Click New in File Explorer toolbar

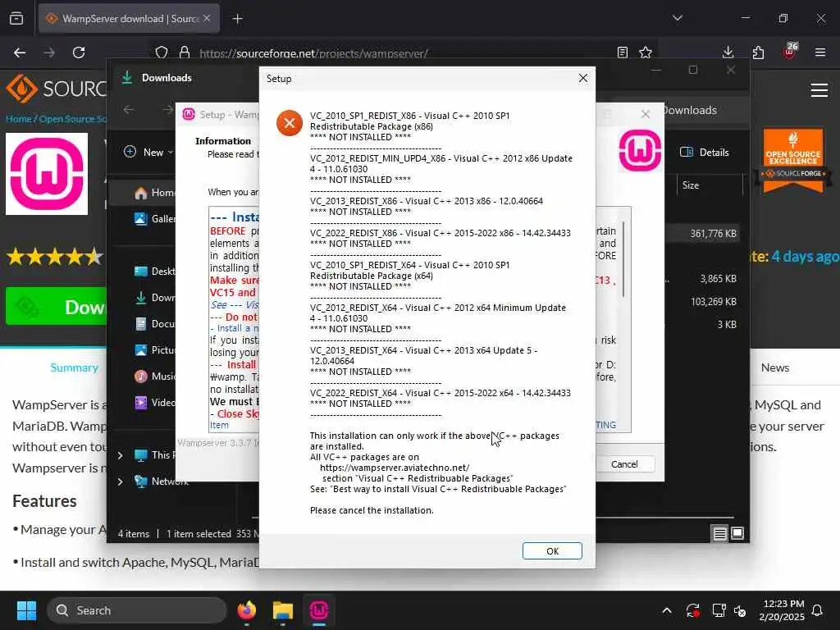pos(148,152)
